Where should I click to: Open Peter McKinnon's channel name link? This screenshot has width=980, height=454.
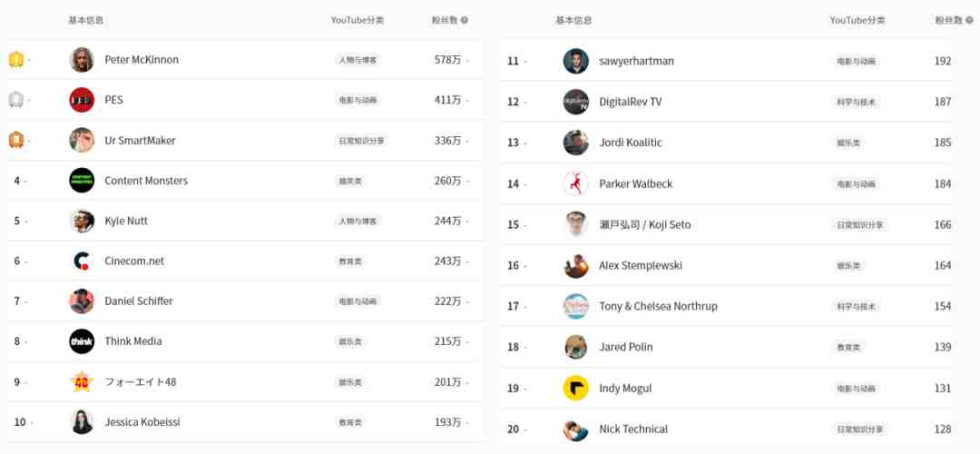(x=142, y=60)
